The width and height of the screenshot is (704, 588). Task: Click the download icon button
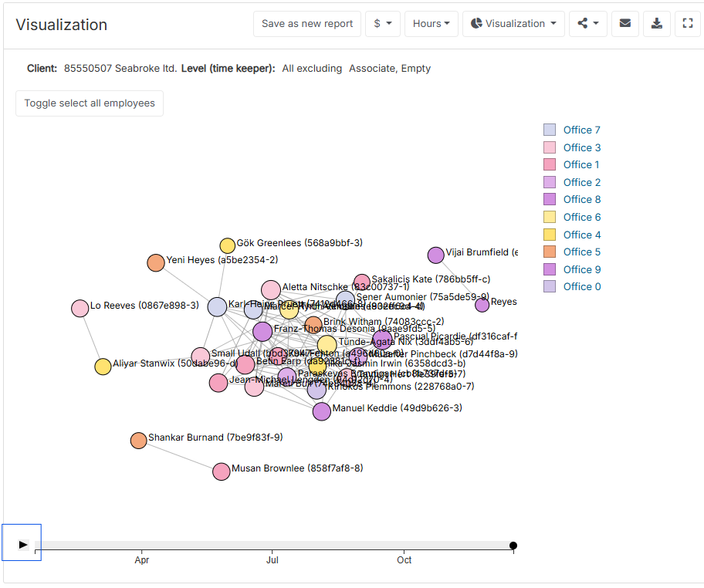pyautogui.click(x=656, y=23)
